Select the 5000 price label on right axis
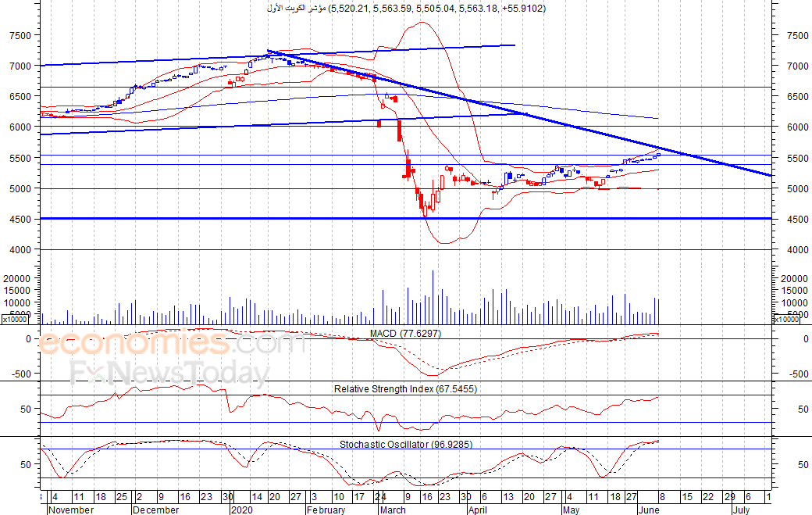The height and width of the screenshot is (515, 812). point(797,189)
